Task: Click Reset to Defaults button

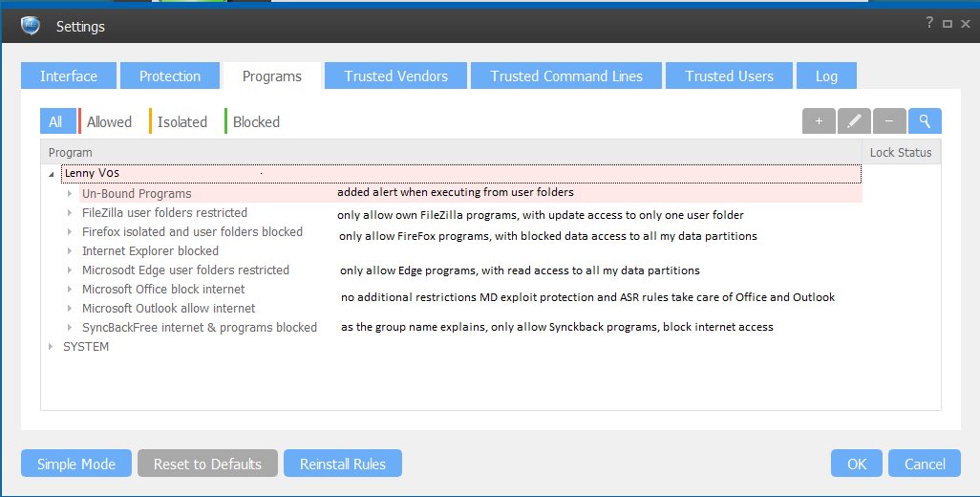Action: (x=207, y=464)
